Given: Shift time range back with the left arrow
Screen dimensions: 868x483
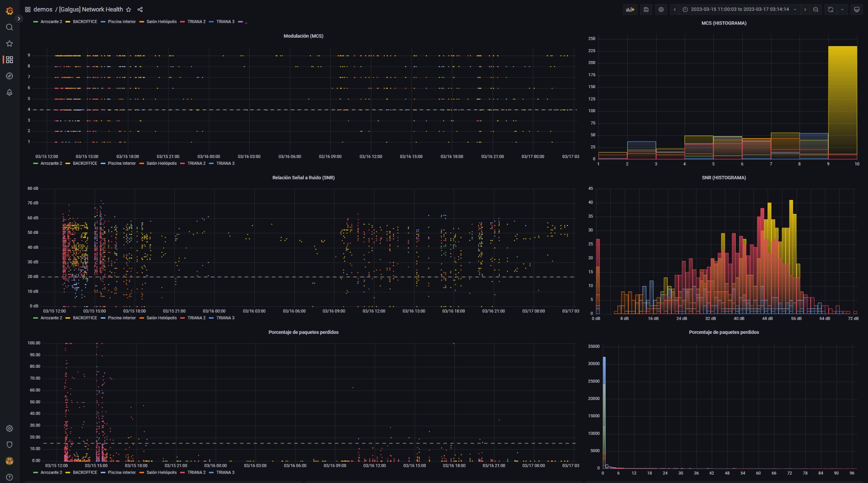Looking at the screenshot, I should tap(674, 9).
